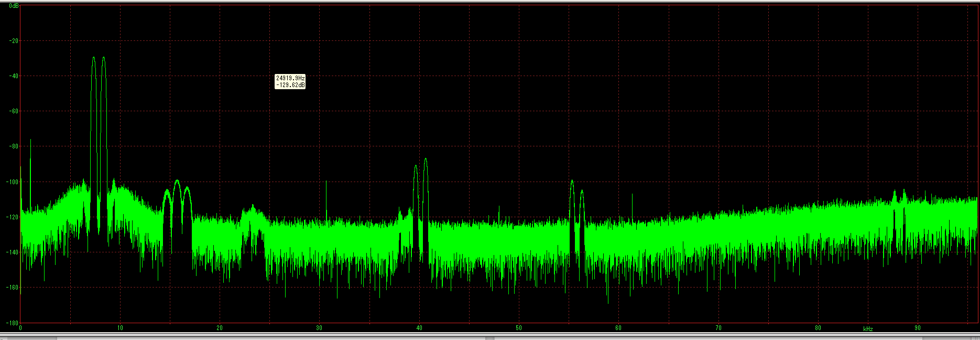This screenshot has height=340, width=980.
Task: Choose the -140 level axis label
Action: click(x=13, y=252)
